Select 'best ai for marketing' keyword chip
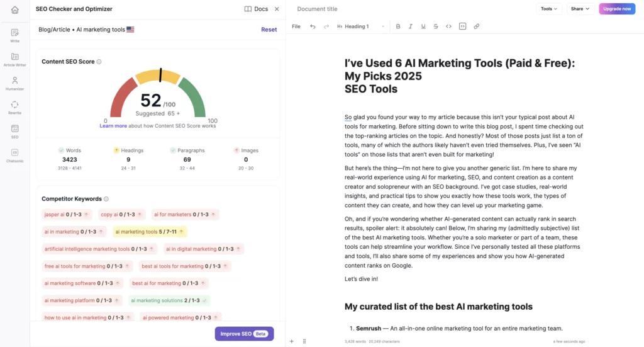The image size is (644, 347). click(x=169, y=283)
